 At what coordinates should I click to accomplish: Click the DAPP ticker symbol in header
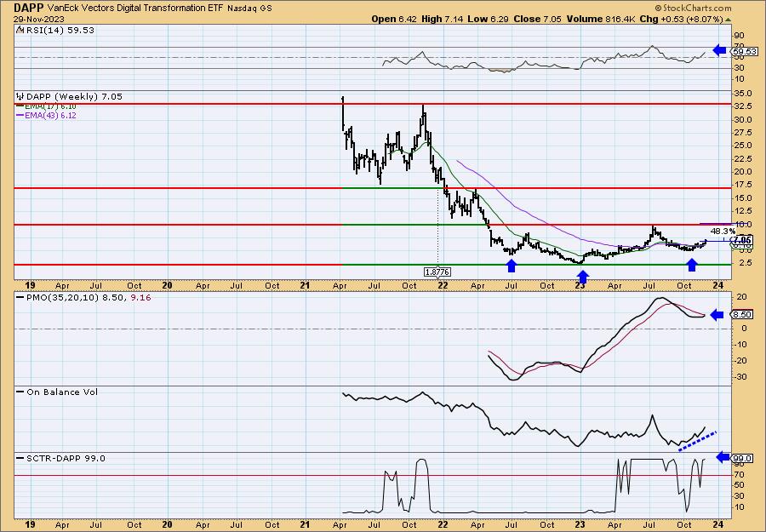(28, 8)
